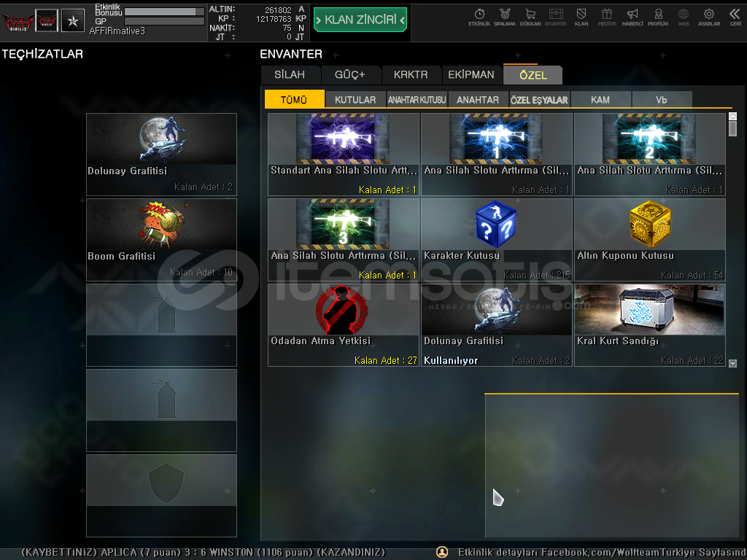Image resolution: width=747 pixels, height=560 pixels.
Task: Select the Standart Ana Silah Slotu item
Action: [344, 155]
